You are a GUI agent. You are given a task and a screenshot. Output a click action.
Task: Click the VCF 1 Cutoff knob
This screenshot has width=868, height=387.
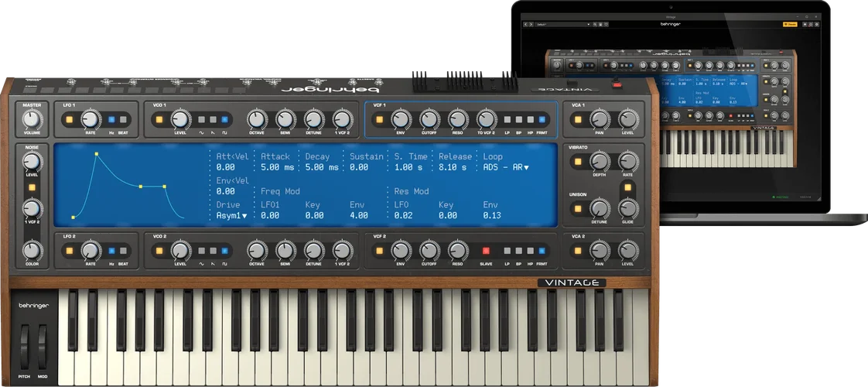429,119
